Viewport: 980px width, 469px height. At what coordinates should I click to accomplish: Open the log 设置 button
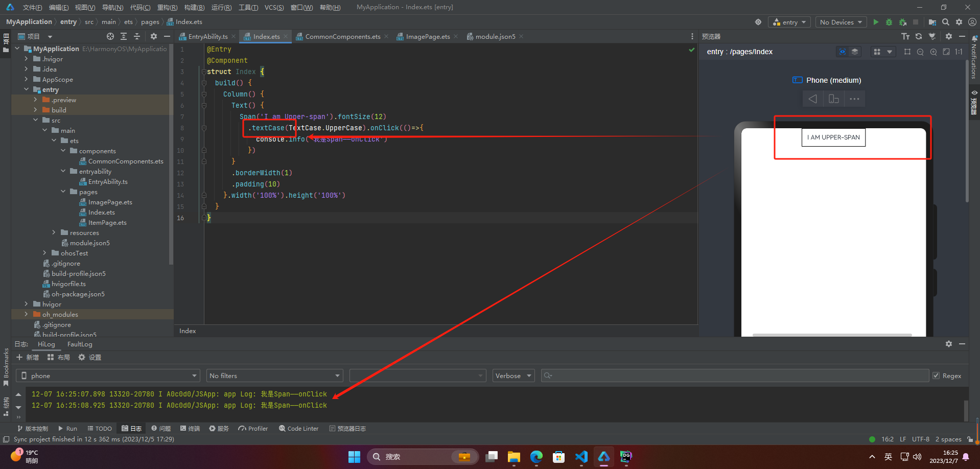click(90, 357)
